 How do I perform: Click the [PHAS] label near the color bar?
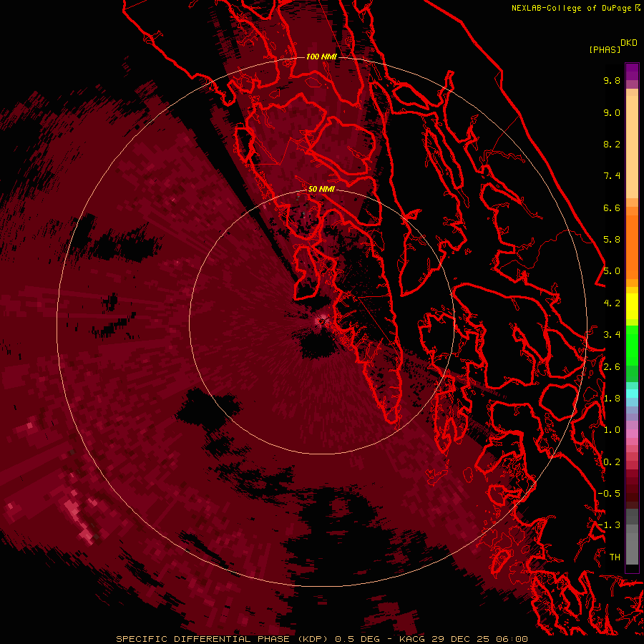tap(605, 49)
